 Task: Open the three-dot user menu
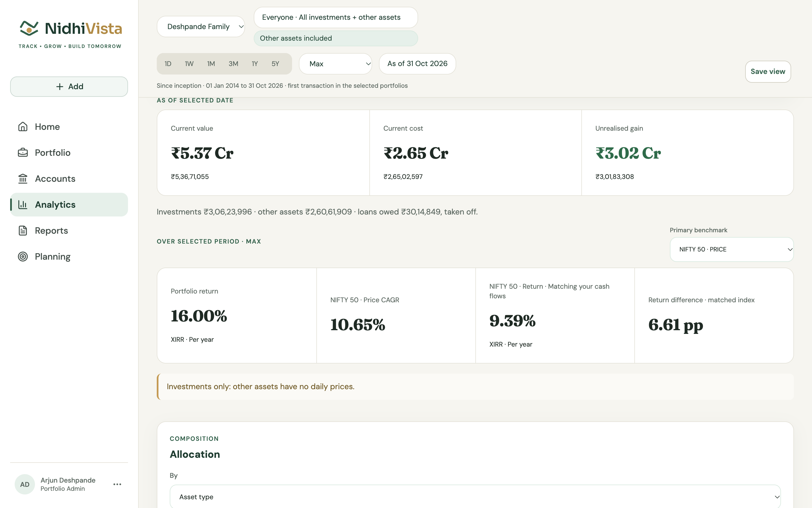(x=117, y=484)
